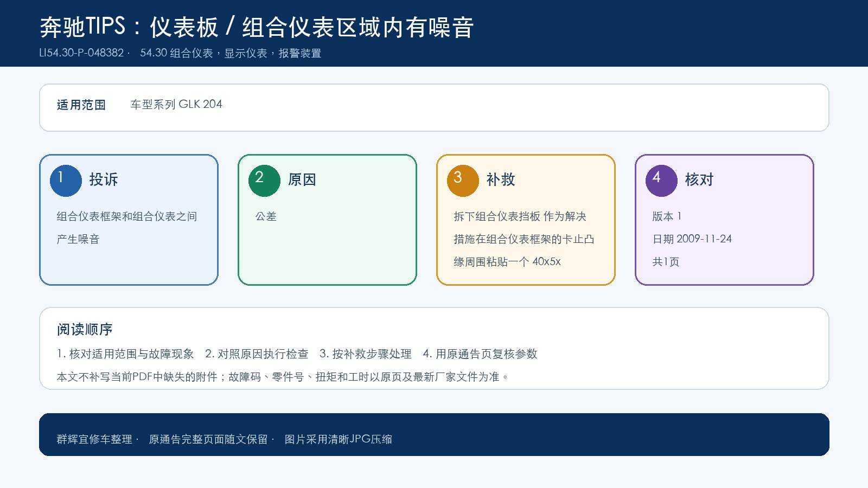Click the text 车型系列 GLK 204
Screen dimensions: 868x488
click(176, 104)
